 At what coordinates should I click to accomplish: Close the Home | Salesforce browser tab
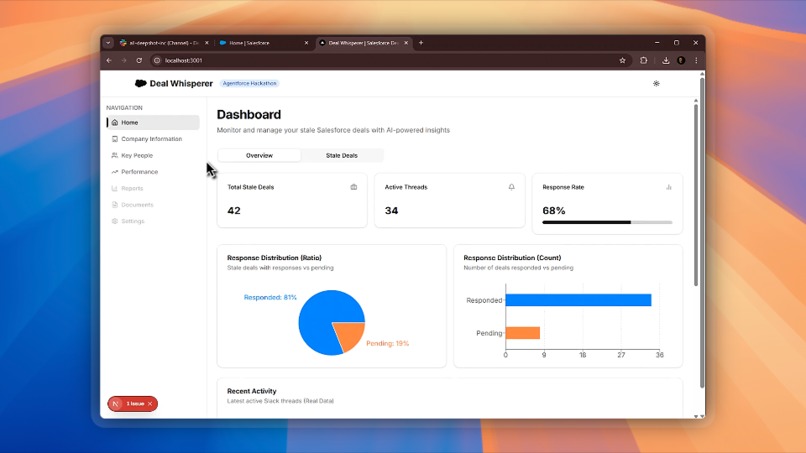point(306,43)
